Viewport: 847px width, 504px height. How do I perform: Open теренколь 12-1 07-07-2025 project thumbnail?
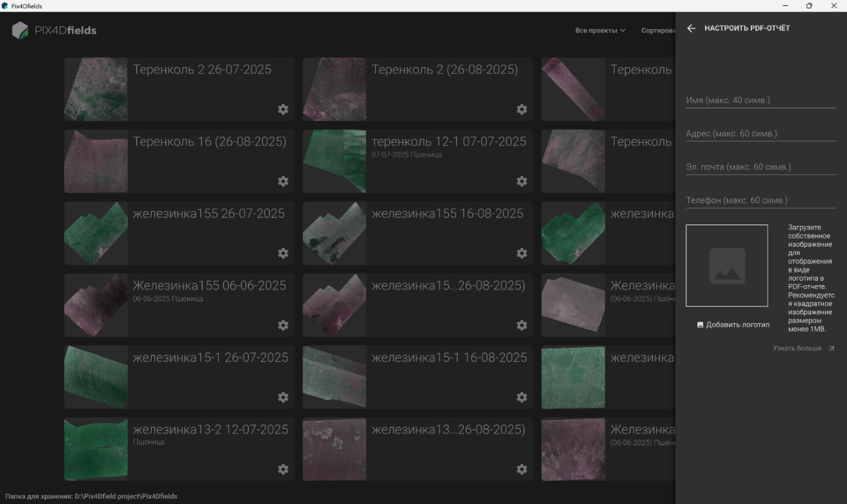pyautogui.click(x=334, y=161)
